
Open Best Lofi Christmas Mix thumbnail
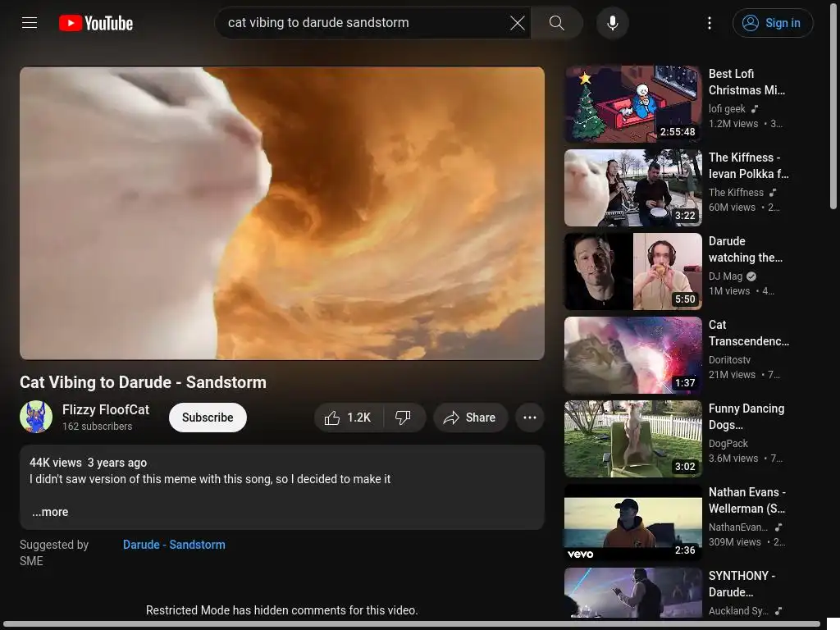click(x=633, y=104)
